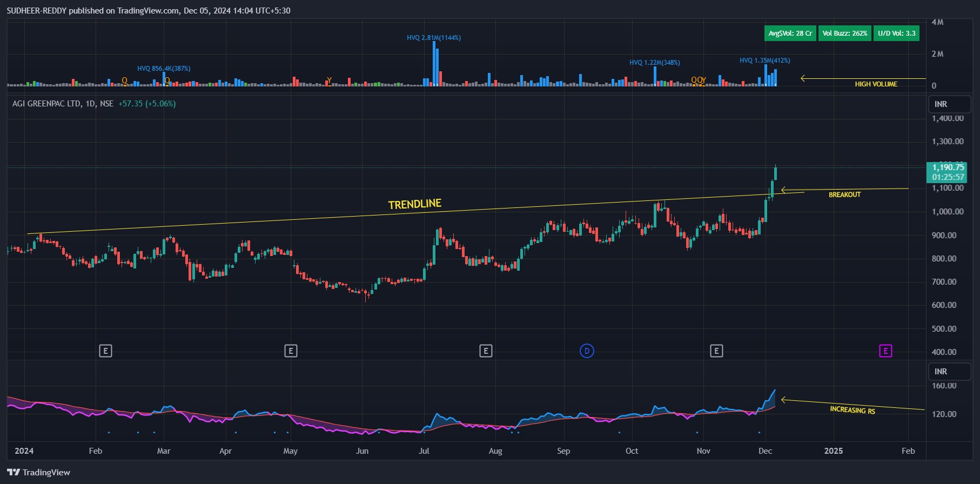Click the 700.00 price axis label
Viewport: 980px width, 484px height.
tap(944, 282)
